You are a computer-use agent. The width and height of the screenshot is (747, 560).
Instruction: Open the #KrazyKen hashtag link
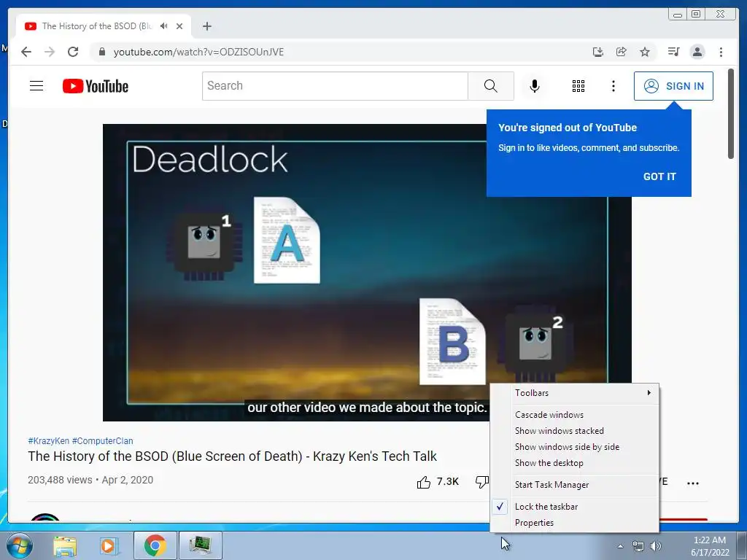tap(49, 441)
